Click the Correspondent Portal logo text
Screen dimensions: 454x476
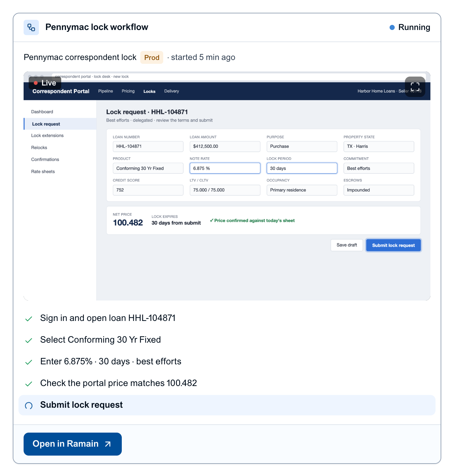point(61,91)
